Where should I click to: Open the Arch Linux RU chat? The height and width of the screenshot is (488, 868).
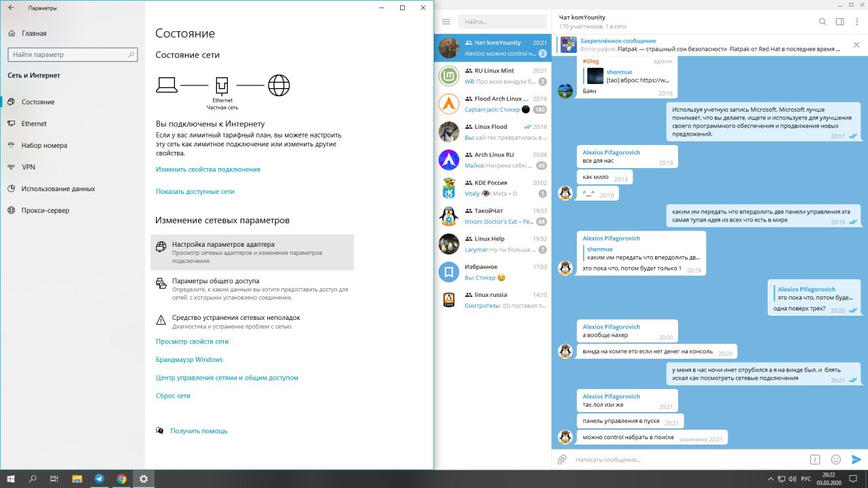(x=493, y=159)
